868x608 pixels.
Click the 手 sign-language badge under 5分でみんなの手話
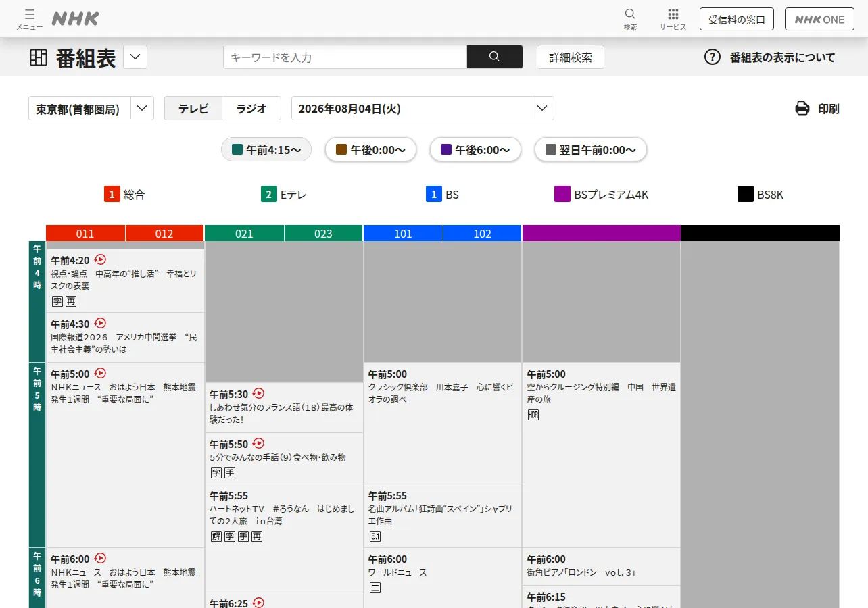coord(230,473)
